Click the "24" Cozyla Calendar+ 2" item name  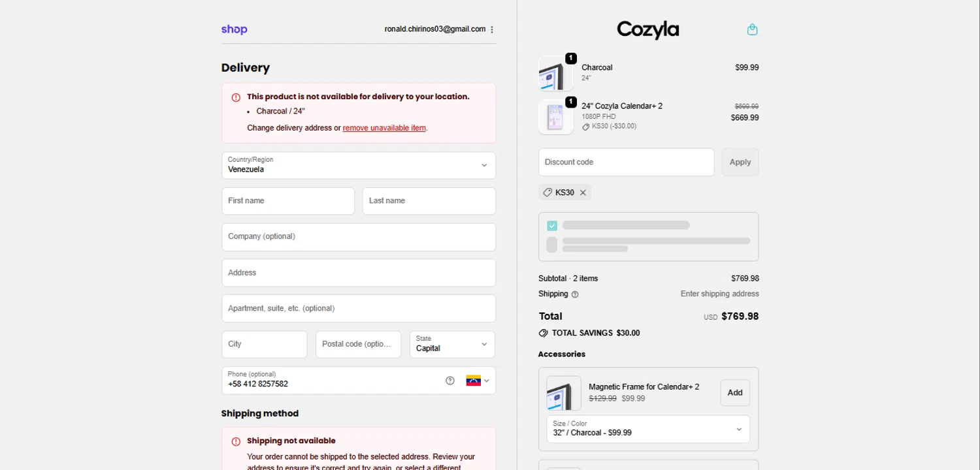[x=622, y=106]
